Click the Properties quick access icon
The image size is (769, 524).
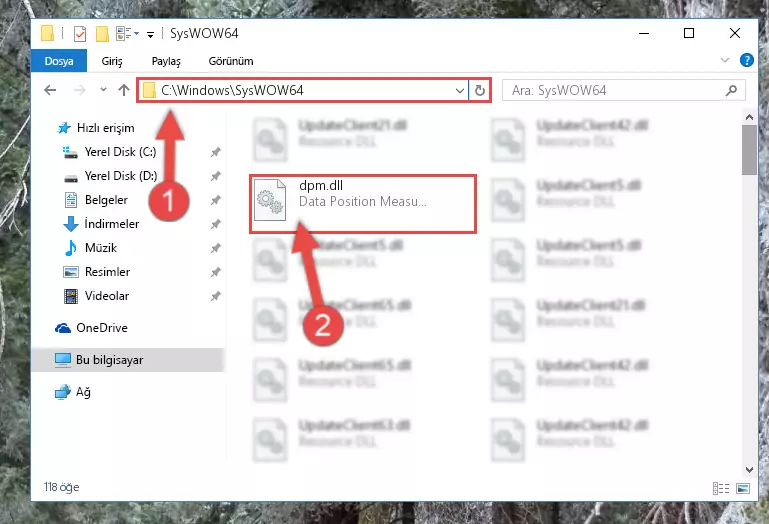[x=79, y=33]
